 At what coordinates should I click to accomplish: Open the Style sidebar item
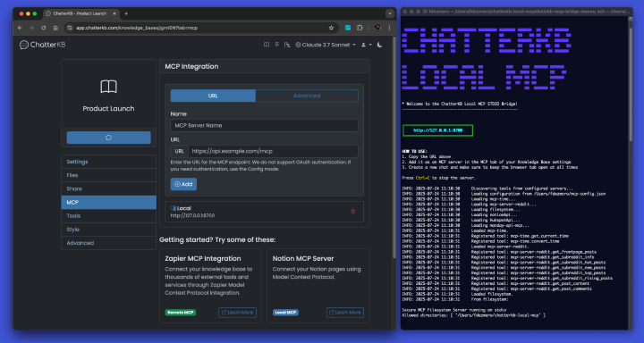pyautogui.click(x=108, y=230)
